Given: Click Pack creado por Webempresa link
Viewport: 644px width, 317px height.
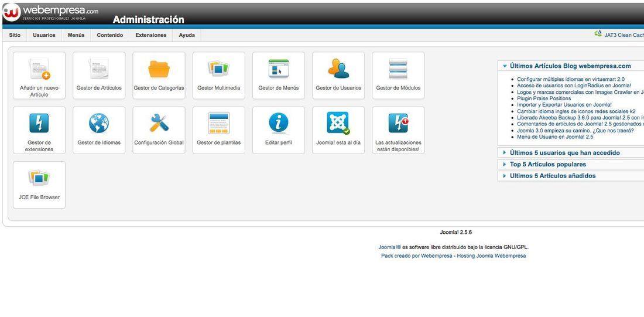Looking at the screenshot, I should pyautogui.click(x=416, y=255).
